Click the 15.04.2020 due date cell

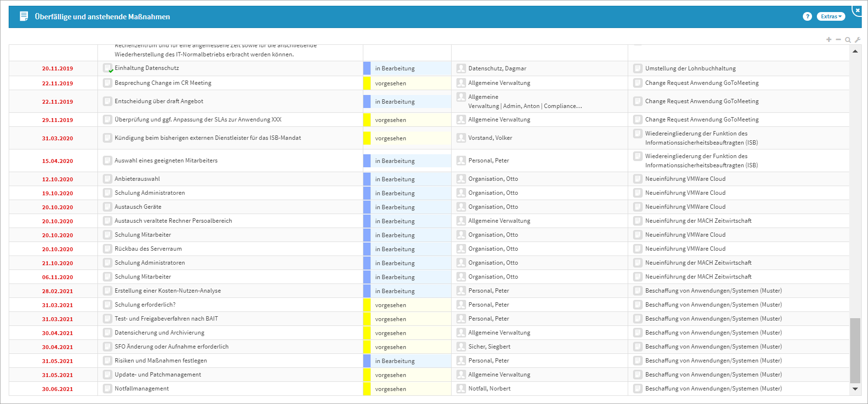(x=57, y=161)
